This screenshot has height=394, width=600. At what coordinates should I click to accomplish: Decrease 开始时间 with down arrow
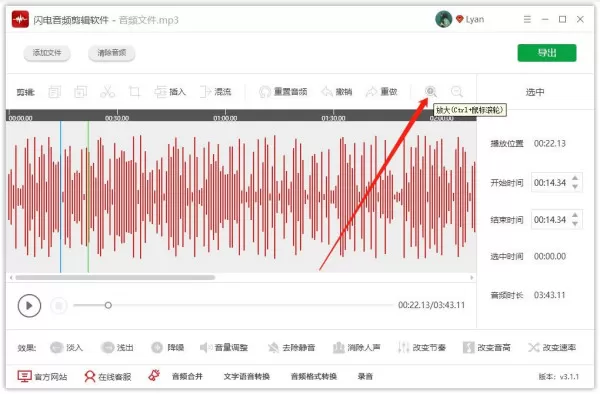coord(575,187)
